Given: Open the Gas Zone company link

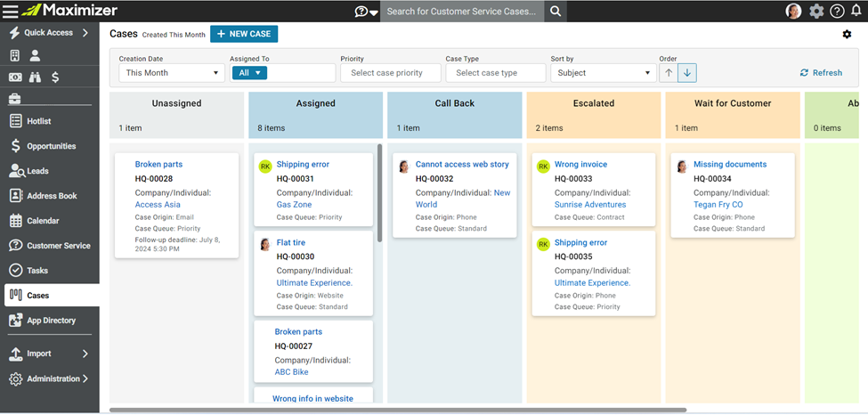Looking at the screenshot, I should pos(294,205).
